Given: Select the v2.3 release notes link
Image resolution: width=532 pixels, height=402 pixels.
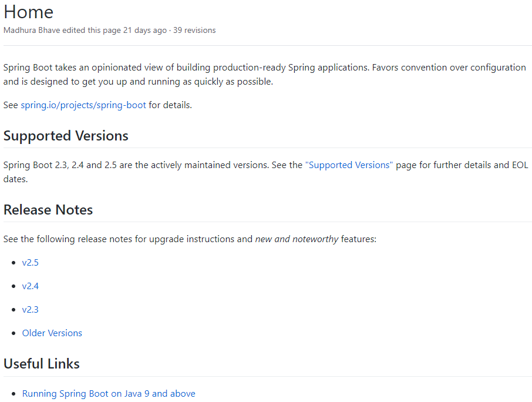Looking at the screenshot, I should click(x=31, y=310).
